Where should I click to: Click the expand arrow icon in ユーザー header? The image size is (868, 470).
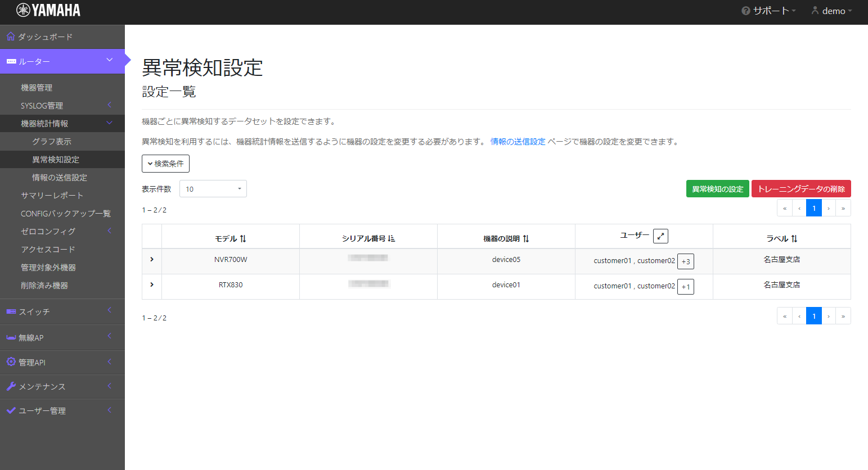click(660, 236)
